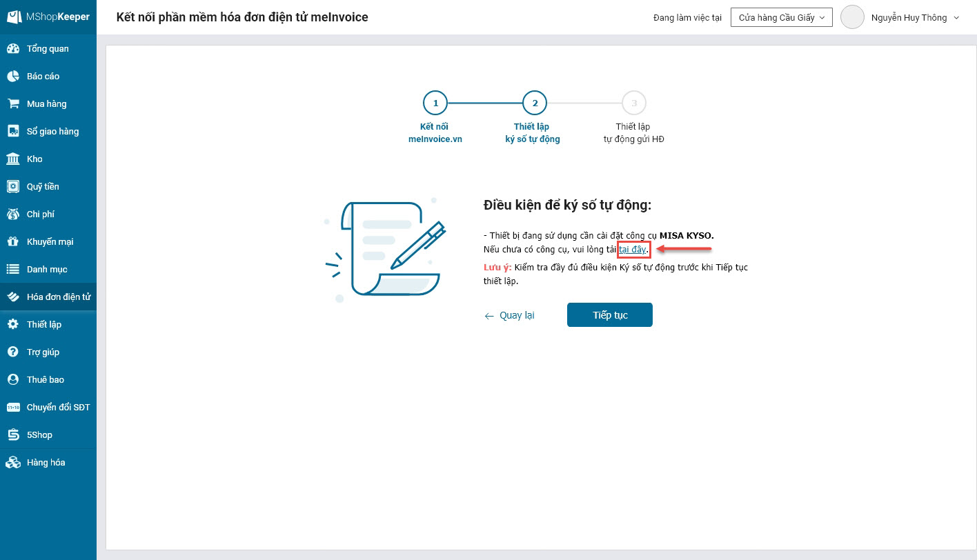Click the heading Điều kiện để ký số tự động
The image size is (977, 560).
[x=567, y=206]
